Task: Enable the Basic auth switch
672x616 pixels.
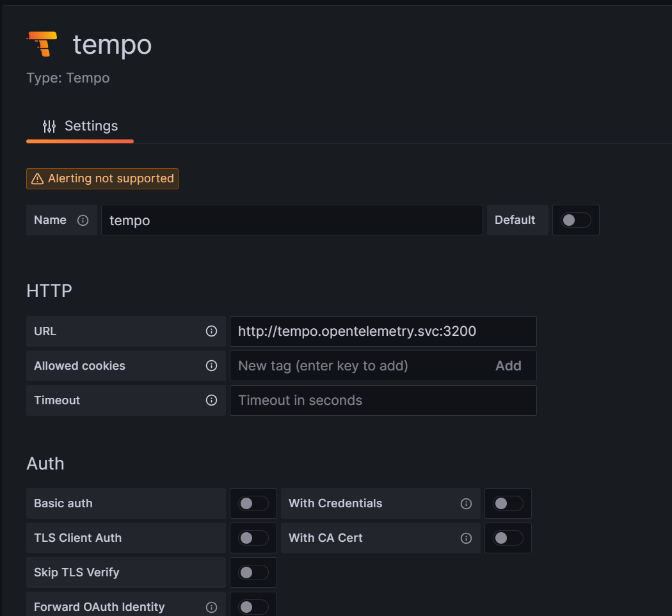Action: [253, 503]
